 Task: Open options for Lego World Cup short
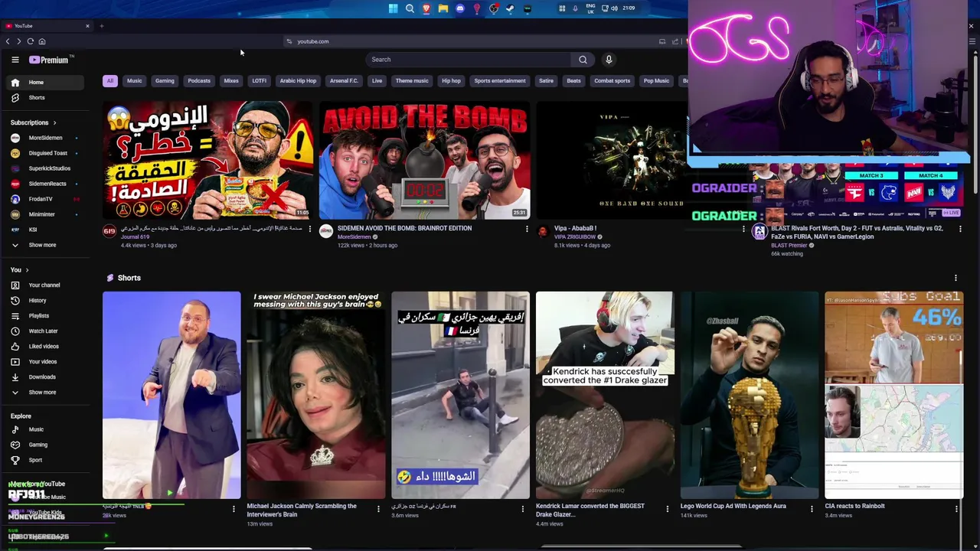coord(812,509)
